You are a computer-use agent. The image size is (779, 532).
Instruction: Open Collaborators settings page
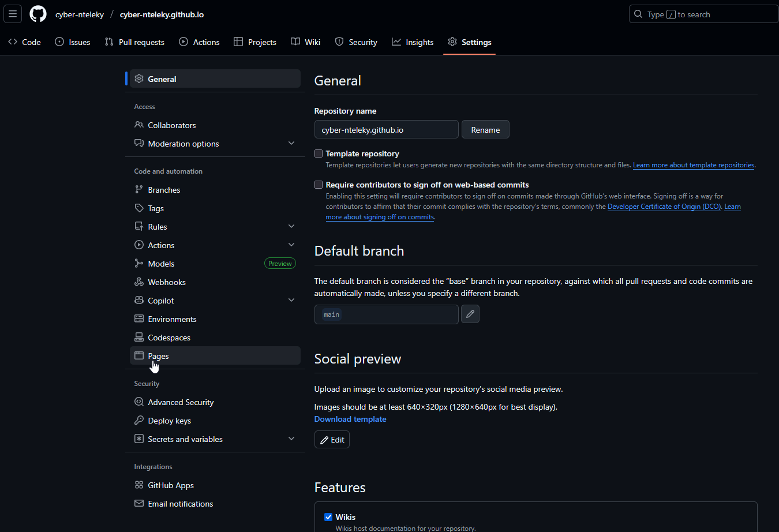(215, 125)
